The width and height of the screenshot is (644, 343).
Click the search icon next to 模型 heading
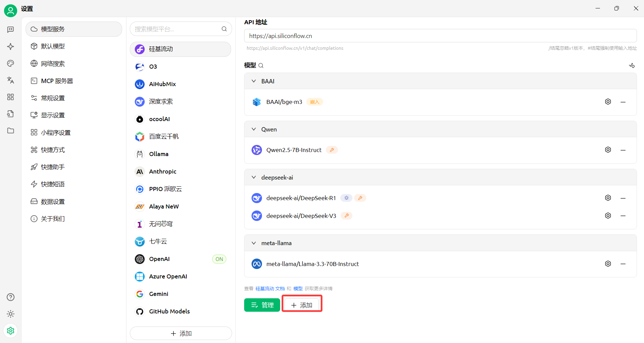pos(261,65)
